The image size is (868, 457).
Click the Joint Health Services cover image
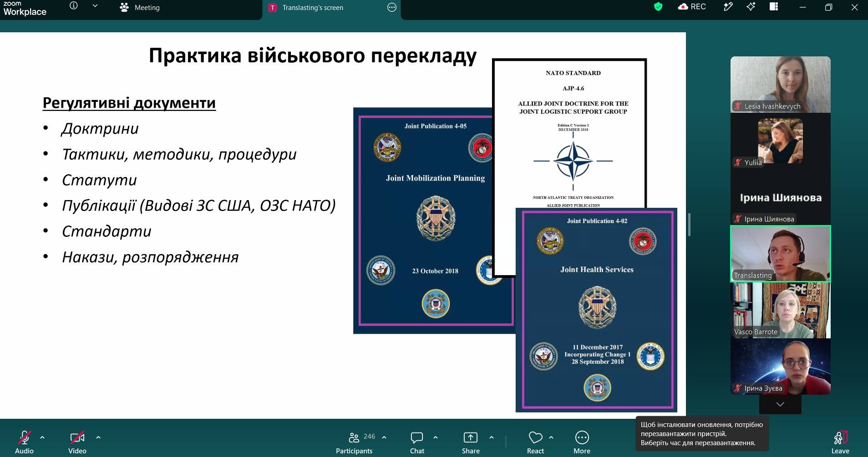coord(596,310)
